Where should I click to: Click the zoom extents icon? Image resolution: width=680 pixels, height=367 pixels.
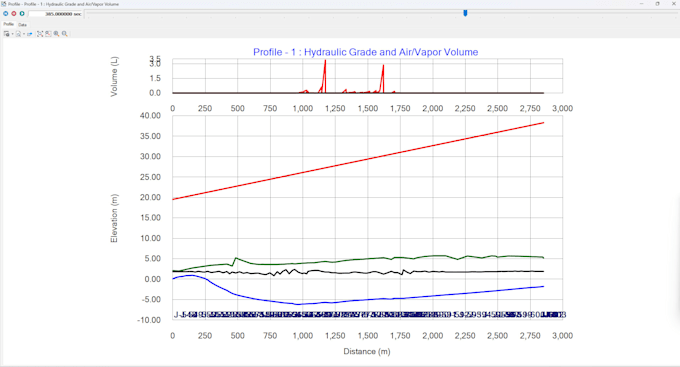pyautogui.click(x=40, y=33)
